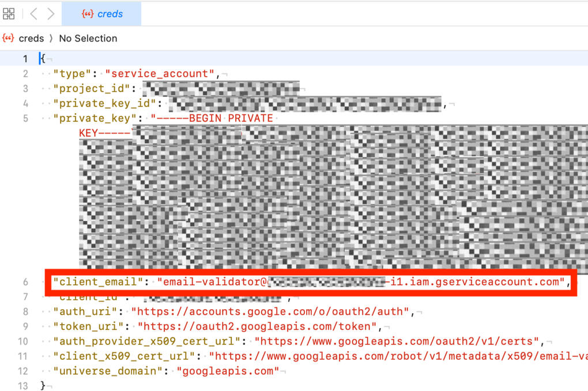This screenshot has width=588, height=391.
Task: Click the "client_x509_cert_url" key
Action: tap(124, 356)
